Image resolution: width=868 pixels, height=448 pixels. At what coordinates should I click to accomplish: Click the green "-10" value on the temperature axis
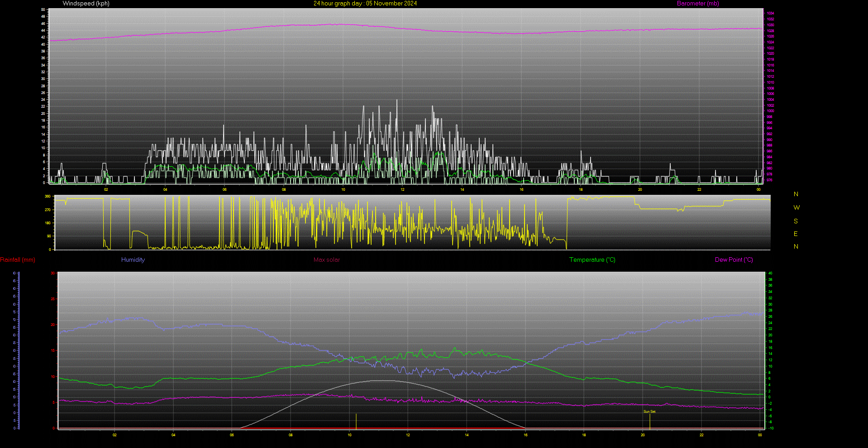[770, 428]
